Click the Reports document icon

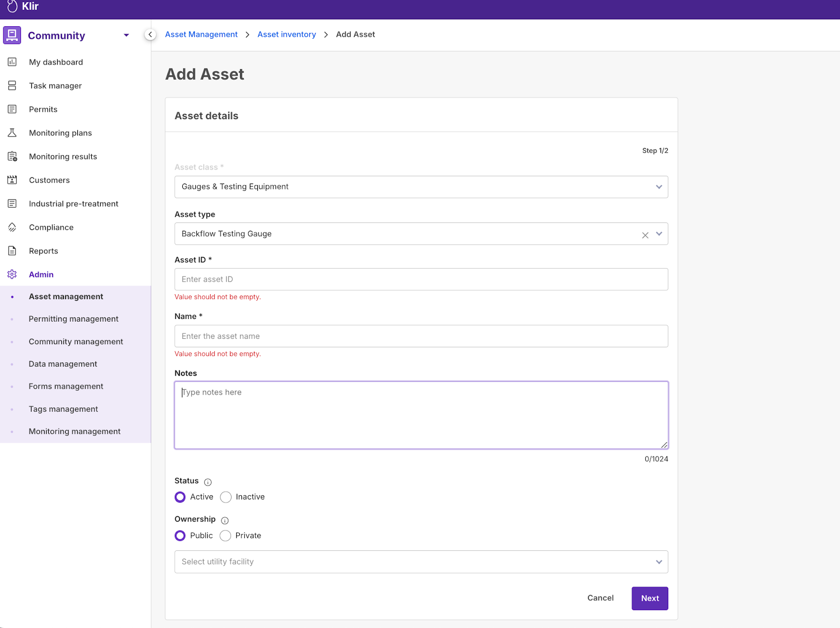(12, 251)
